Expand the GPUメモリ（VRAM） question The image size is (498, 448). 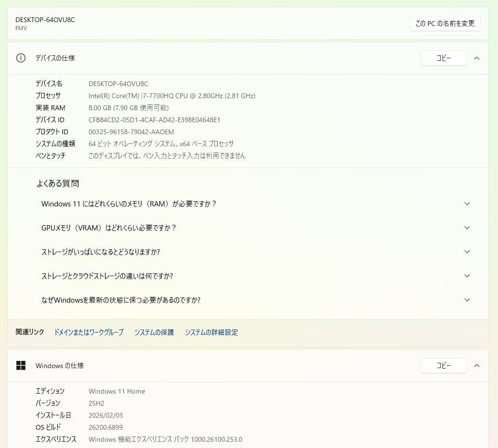point(467,228)
